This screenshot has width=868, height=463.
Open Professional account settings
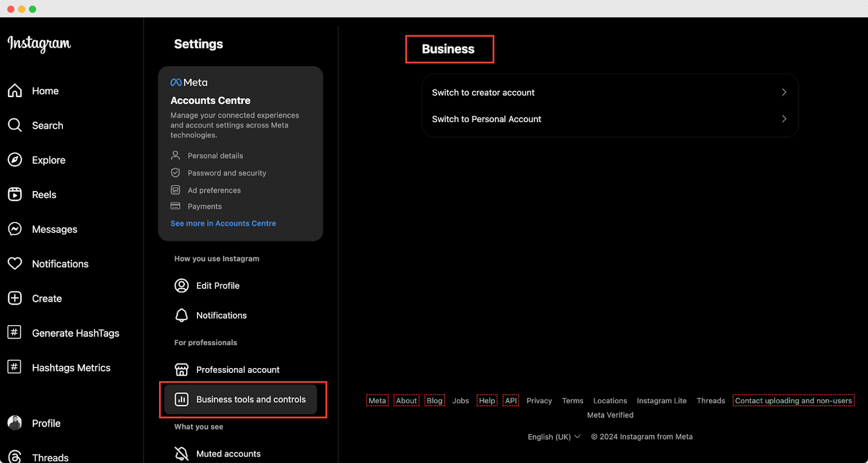238,370
